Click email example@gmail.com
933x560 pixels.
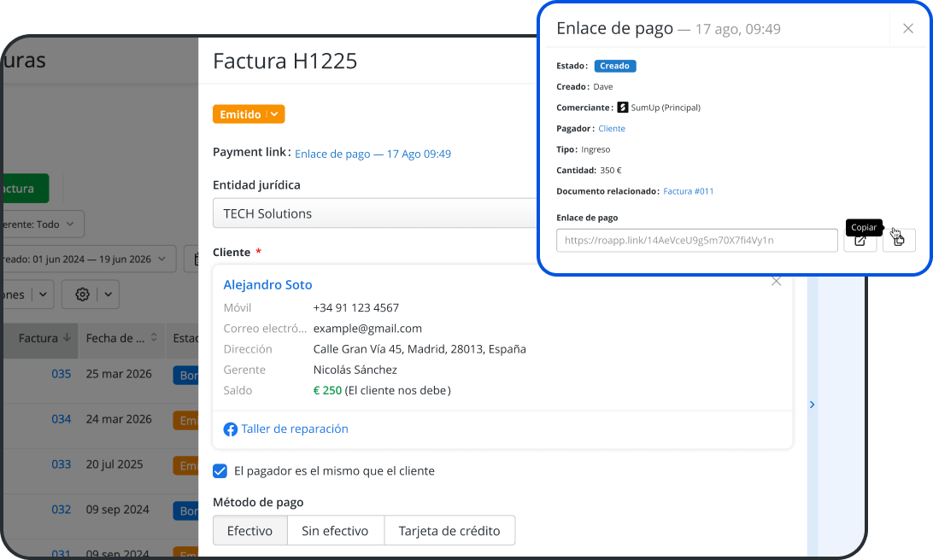(x=367, y=329)
